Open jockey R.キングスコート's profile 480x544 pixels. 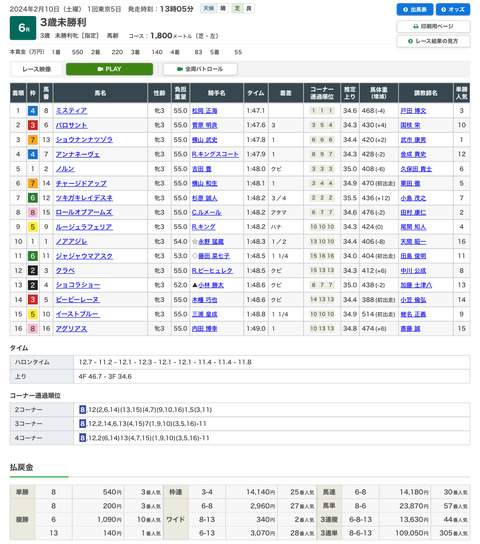coord(215,154)
